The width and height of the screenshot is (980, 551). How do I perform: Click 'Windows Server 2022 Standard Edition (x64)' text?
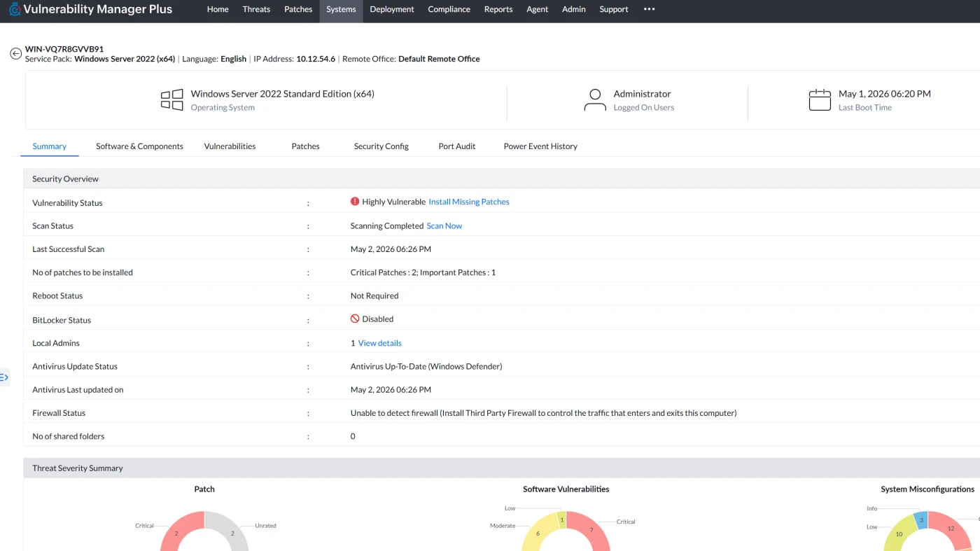click(x=282, y=94)
